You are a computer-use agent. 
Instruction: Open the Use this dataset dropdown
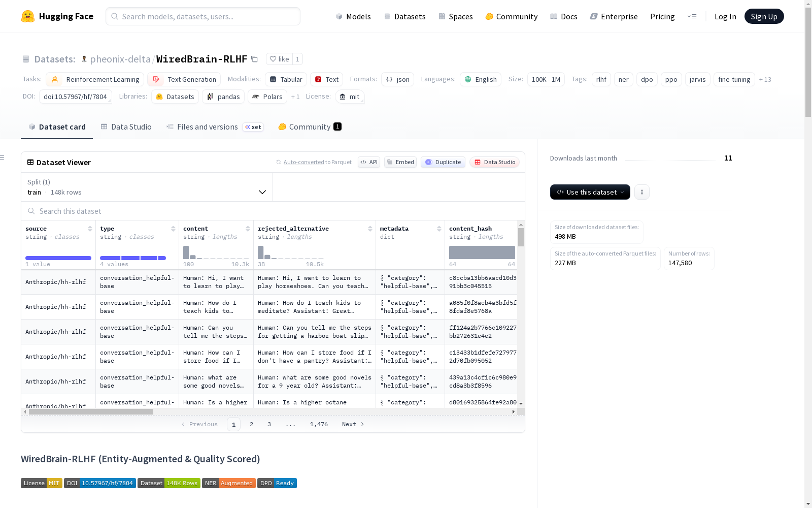pos(590,192)
